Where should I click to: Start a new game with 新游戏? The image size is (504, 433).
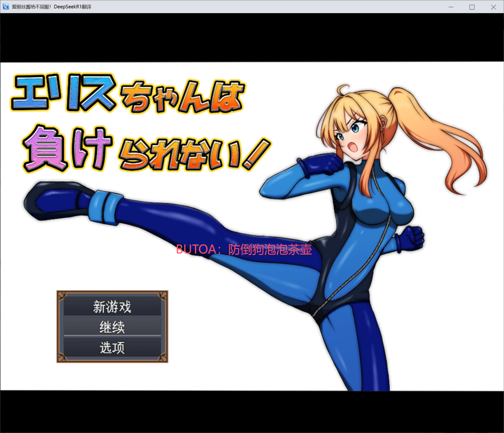[112, 307]
